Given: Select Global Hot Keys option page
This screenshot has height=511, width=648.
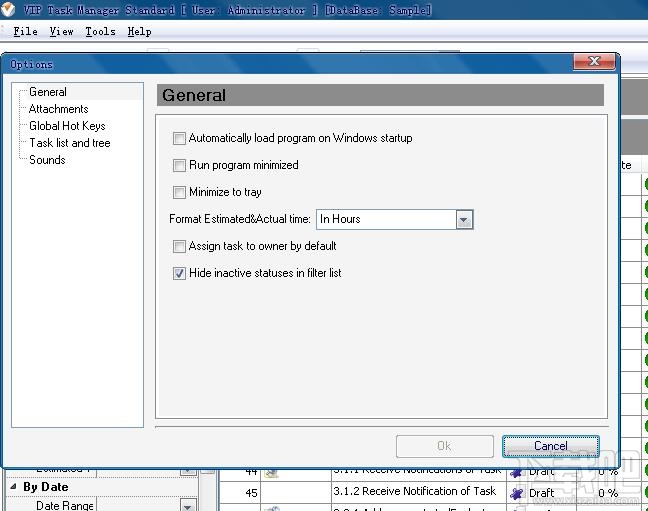Looking at the screenshot, I should pos(67,126).
